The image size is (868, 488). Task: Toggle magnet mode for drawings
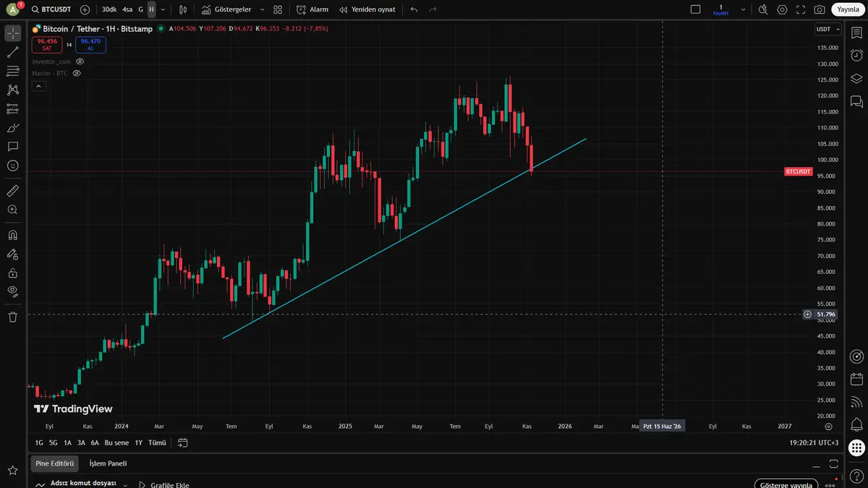[12, 235]
